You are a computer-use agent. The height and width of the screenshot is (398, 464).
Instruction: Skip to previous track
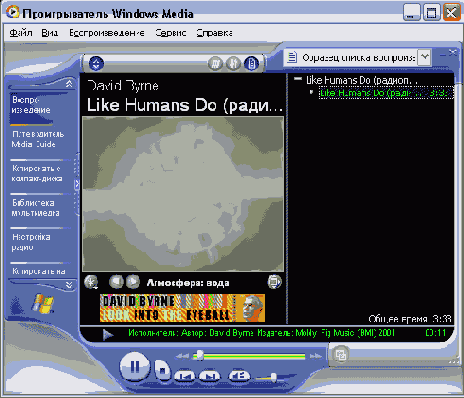185,376
